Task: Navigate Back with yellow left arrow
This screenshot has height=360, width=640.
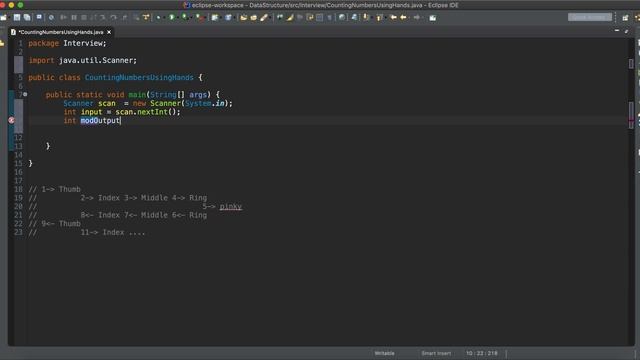Action: tap(403, 18)
